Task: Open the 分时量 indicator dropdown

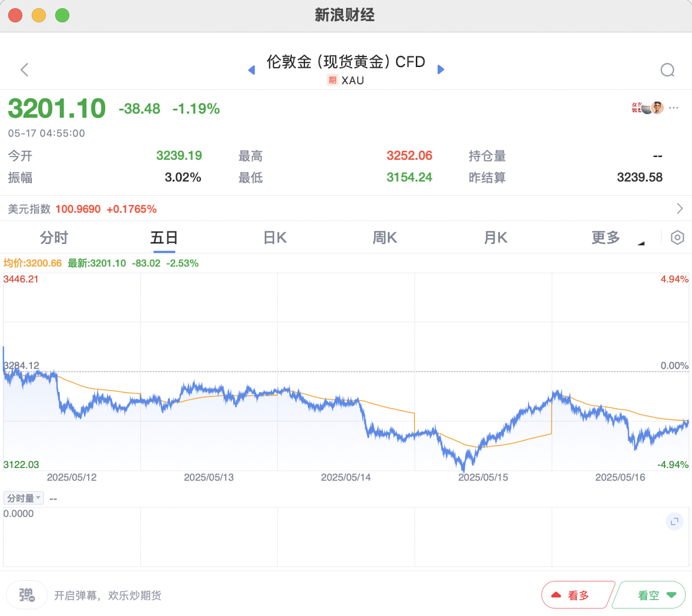Action: pos(23,498)
